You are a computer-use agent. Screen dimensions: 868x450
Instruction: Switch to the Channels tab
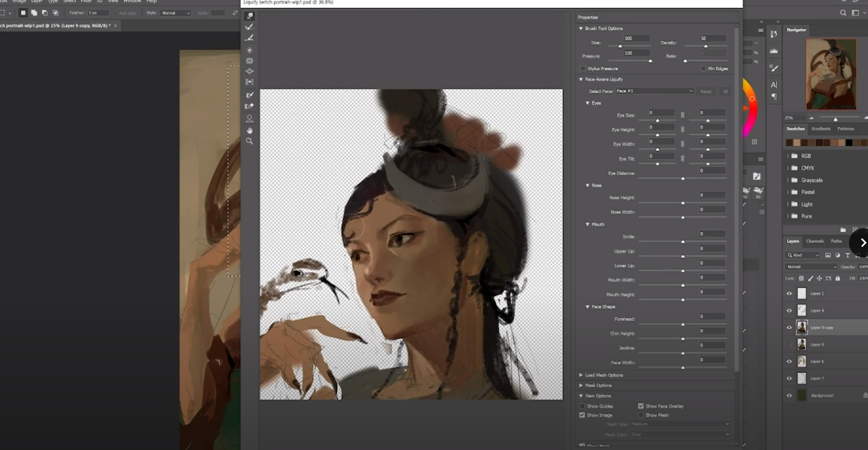click(x=815, y=241)
